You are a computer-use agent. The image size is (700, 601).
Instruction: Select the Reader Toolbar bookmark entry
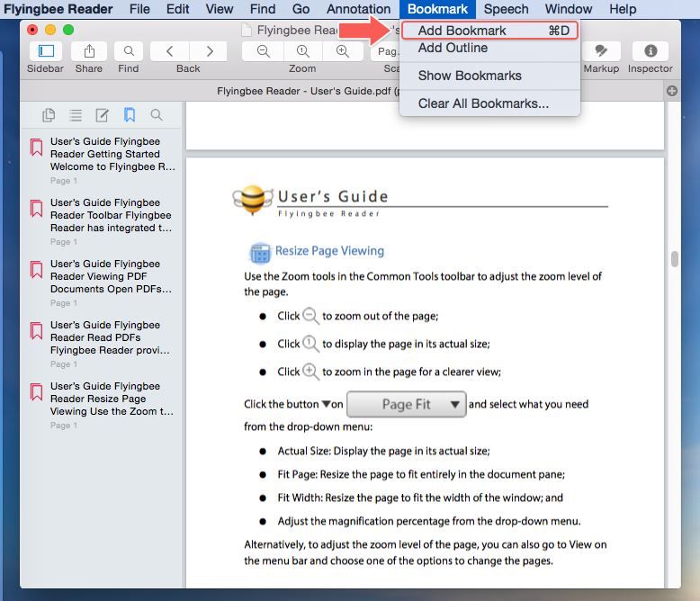coord(102,221)
